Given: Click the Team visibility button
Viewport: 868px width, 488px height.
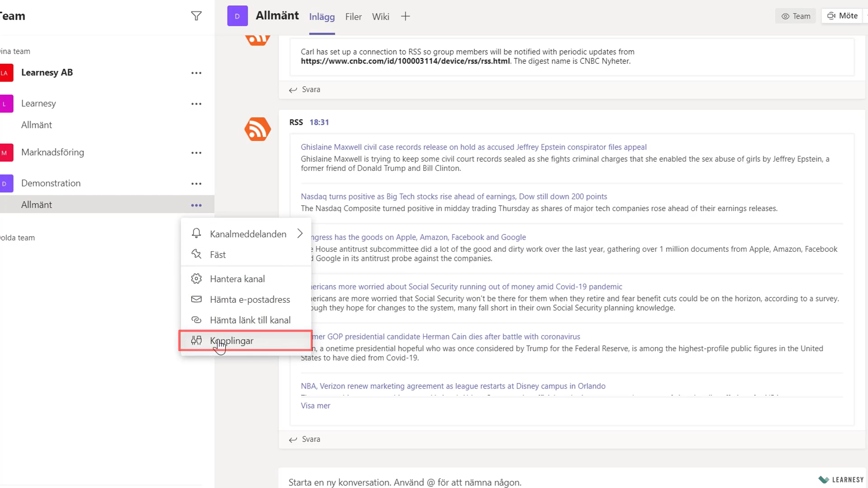Looking at the screenshot, I should coord(796,16).
